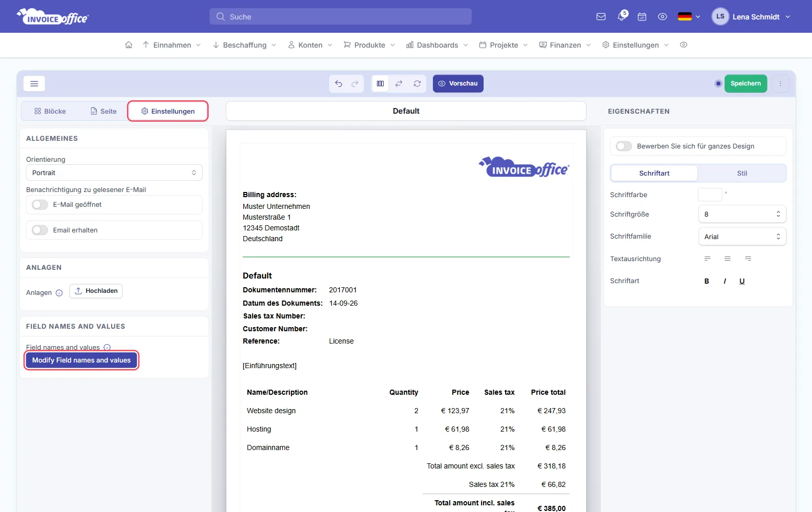Click the eye icon after Einstellungen menu
The height and width of the screenshot is (512, 812).
(x=683, y=45)
